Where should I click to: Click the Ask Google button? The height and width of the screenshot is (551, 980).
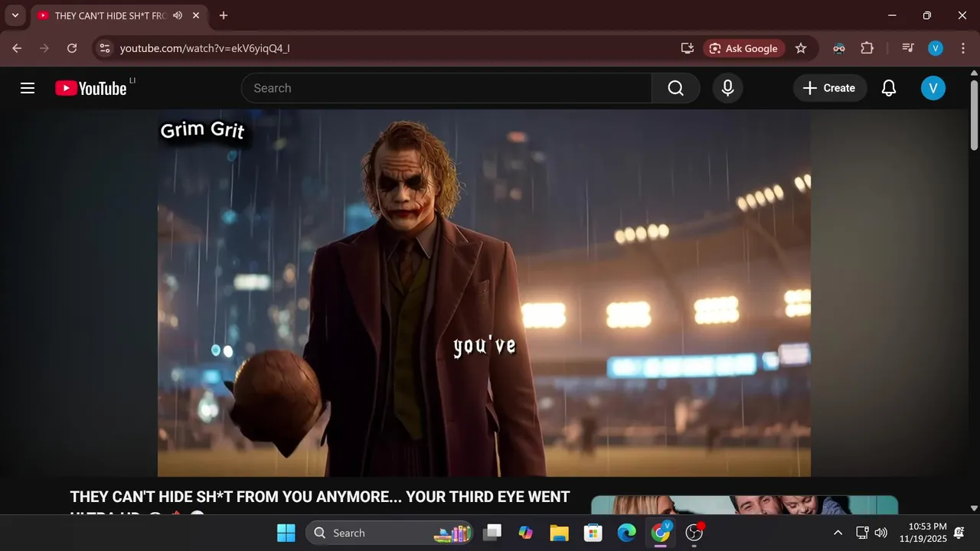(x=743, y=48)
